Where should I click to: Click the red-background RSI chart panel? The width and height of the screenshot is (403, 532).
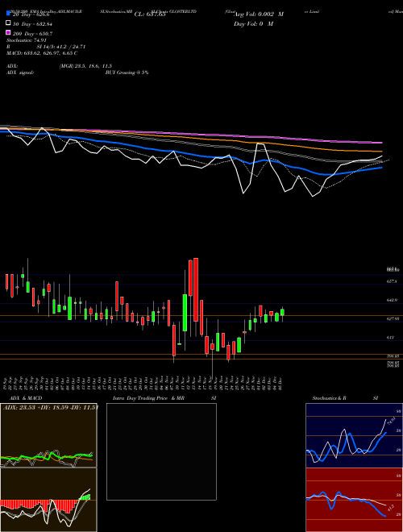tap(354, 500)
